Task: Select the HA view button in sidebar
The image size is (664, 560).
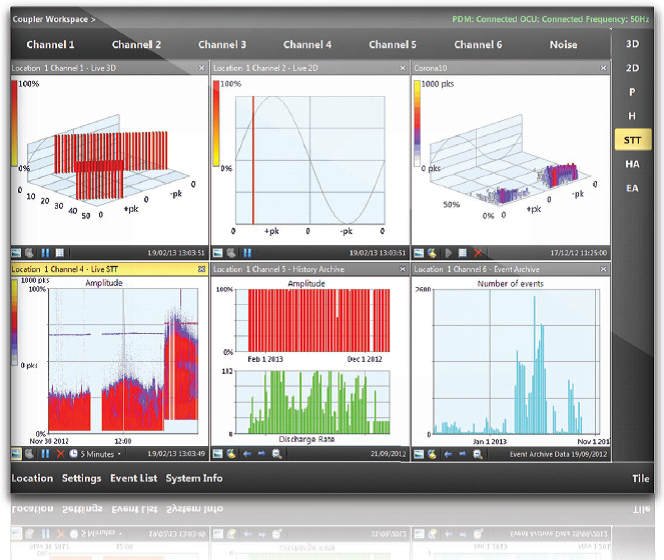Action: click(x=632, y=164)
